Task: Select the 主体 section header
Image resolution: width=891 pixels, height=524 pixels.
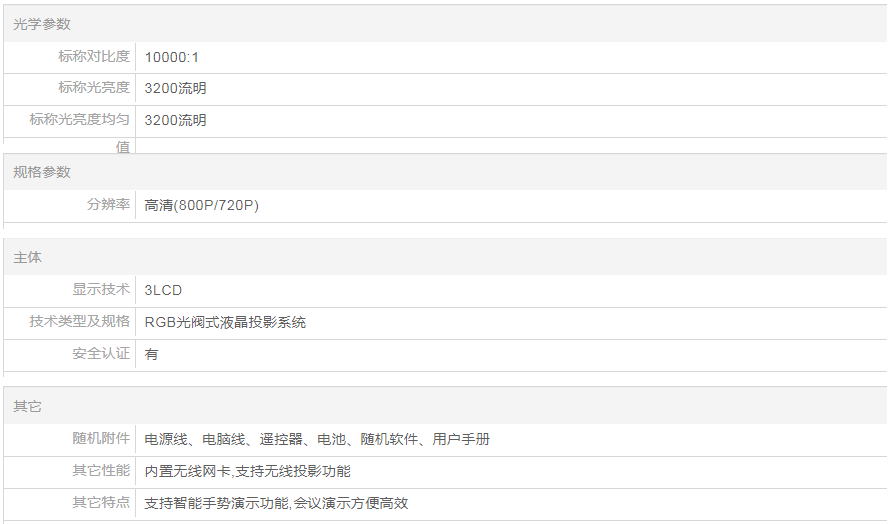Action: tap(28, 257)
